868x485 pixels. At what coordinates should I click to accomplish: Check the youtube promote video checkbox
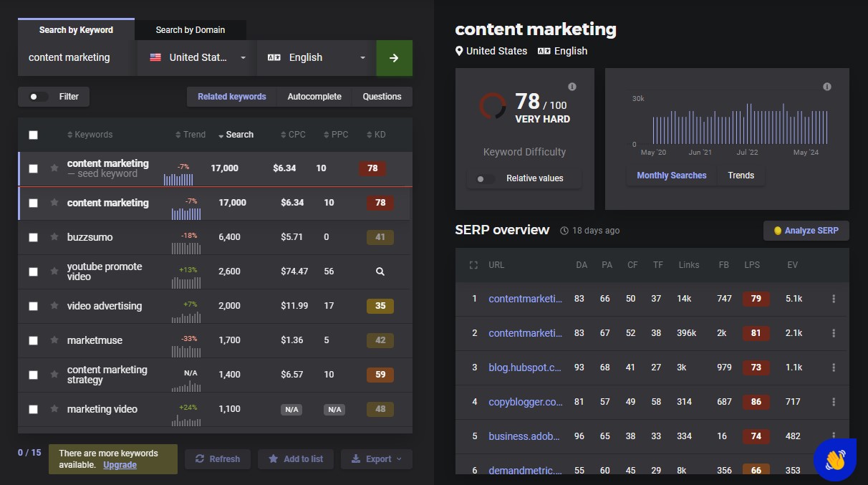(x=33, y=272)
